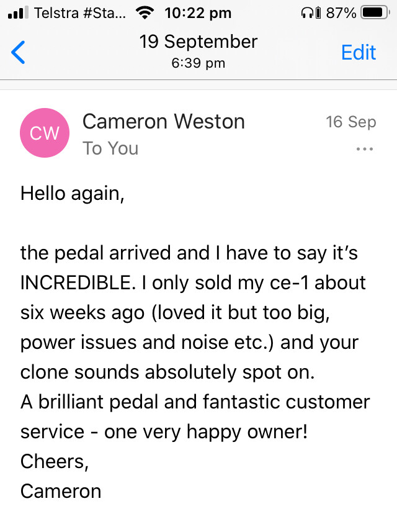
Task: Tap the "16 Sep" message date
Action: [x=350, y=122]
